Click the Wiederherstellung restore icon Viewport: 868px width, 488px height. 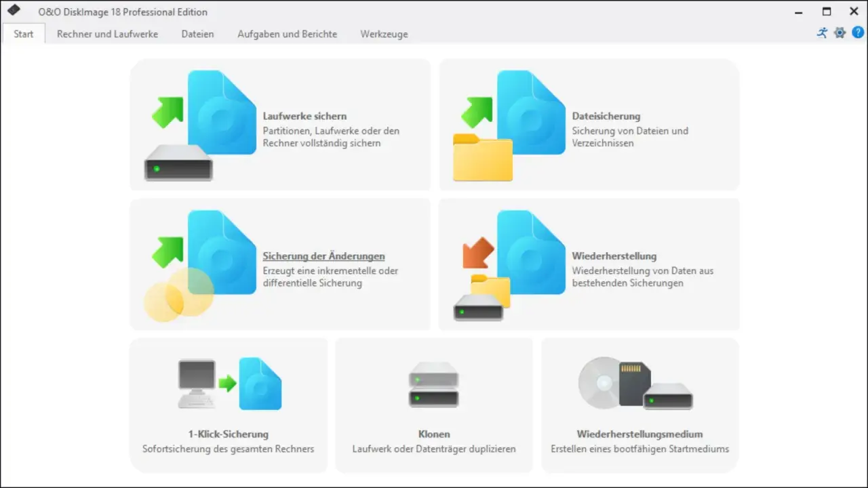point(509,266)
